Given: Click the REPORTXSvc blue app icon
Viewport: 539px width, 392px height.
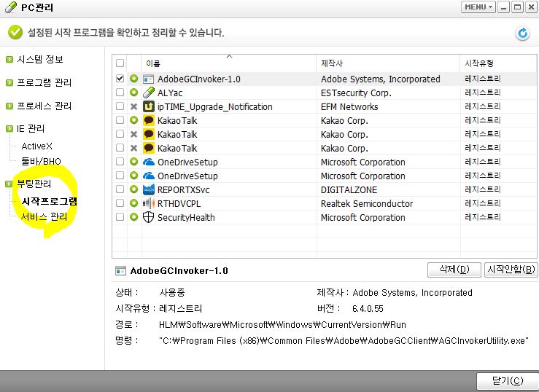Looking at the screenshot, I should click(x=149, y=189).
